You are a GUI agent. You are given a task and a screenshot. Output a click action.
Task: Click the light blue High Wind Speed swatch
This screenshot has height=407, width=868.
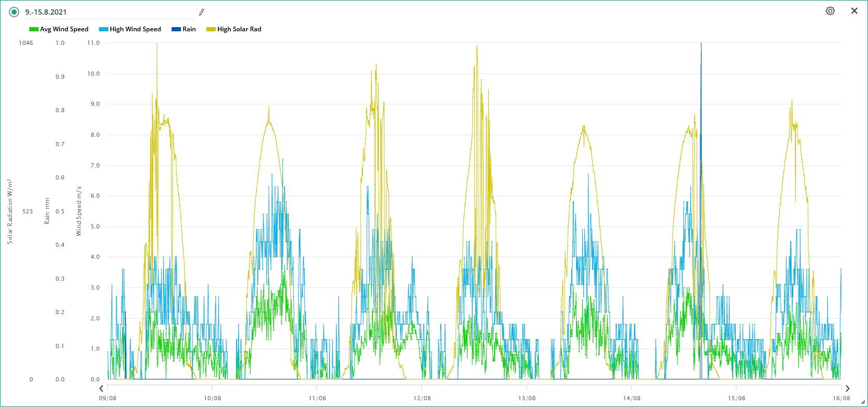103,29
